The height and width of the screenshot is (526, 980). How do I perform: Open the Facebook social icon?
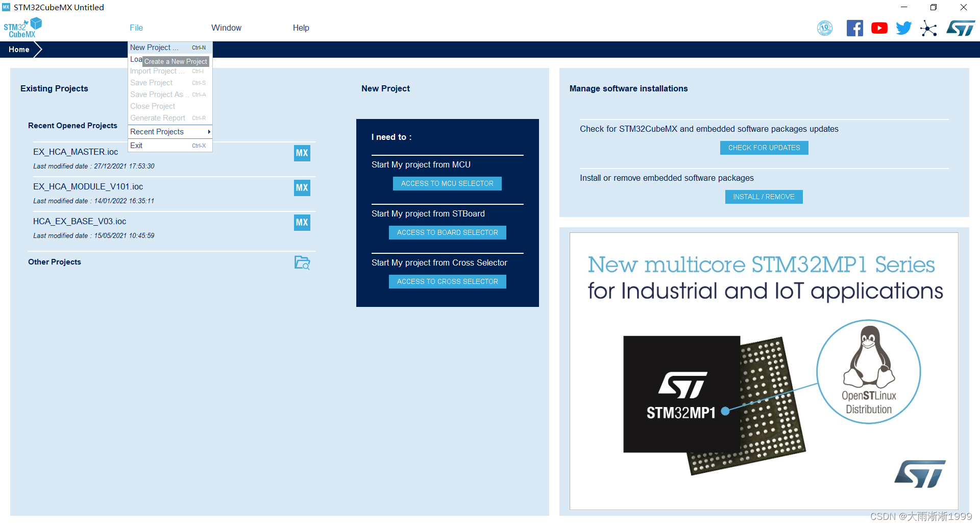855,28
